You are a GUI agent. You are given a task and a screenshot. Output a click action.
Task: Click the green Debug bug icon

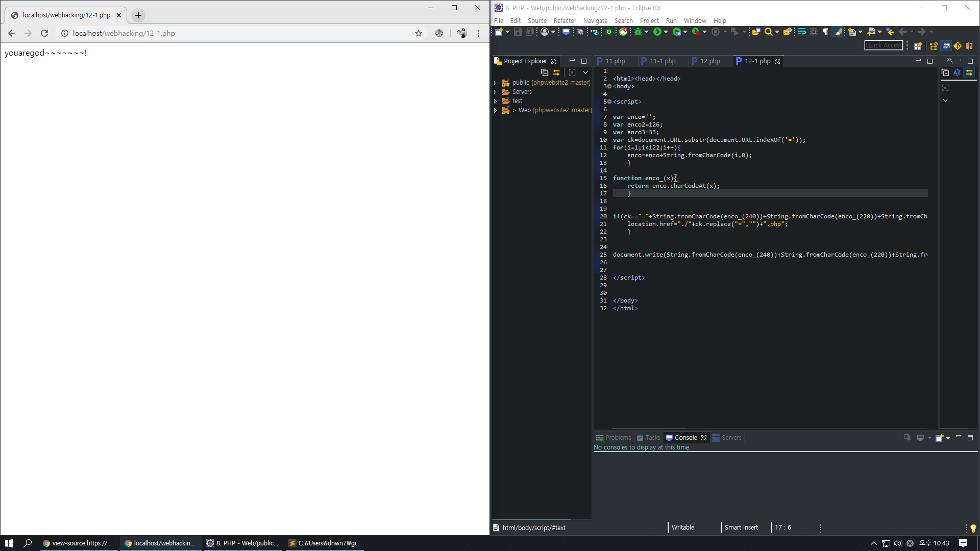638,32
